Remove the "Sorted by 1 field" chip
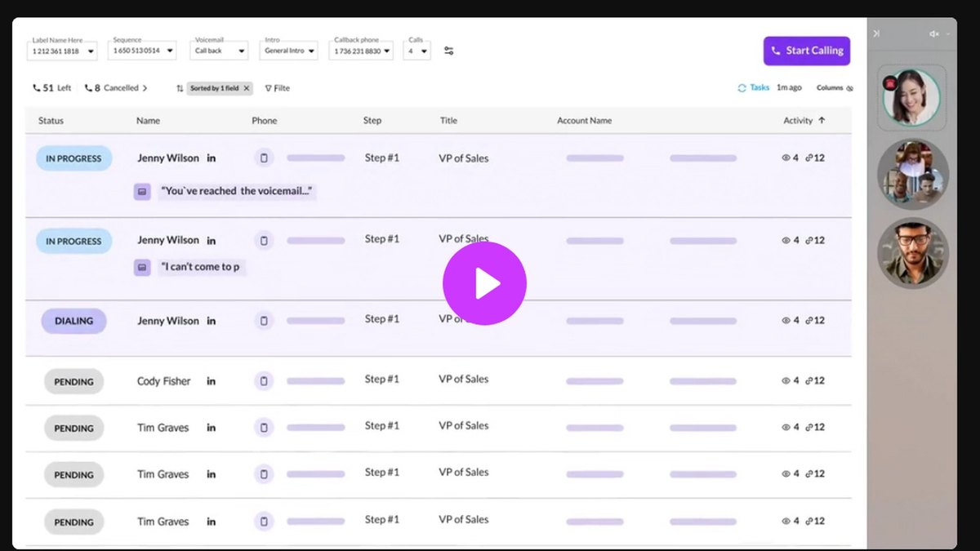 click(x=247, y=88)
